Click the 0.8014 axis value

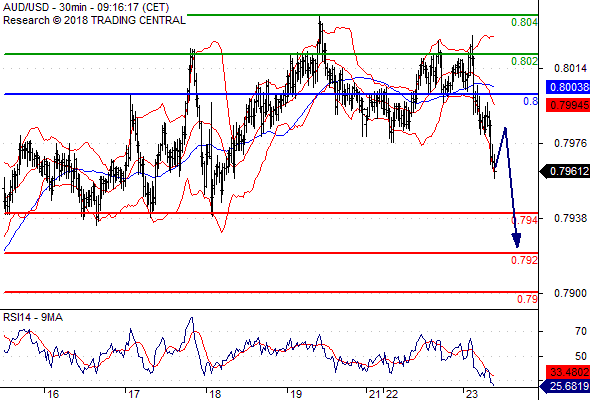tap(570, 68)
